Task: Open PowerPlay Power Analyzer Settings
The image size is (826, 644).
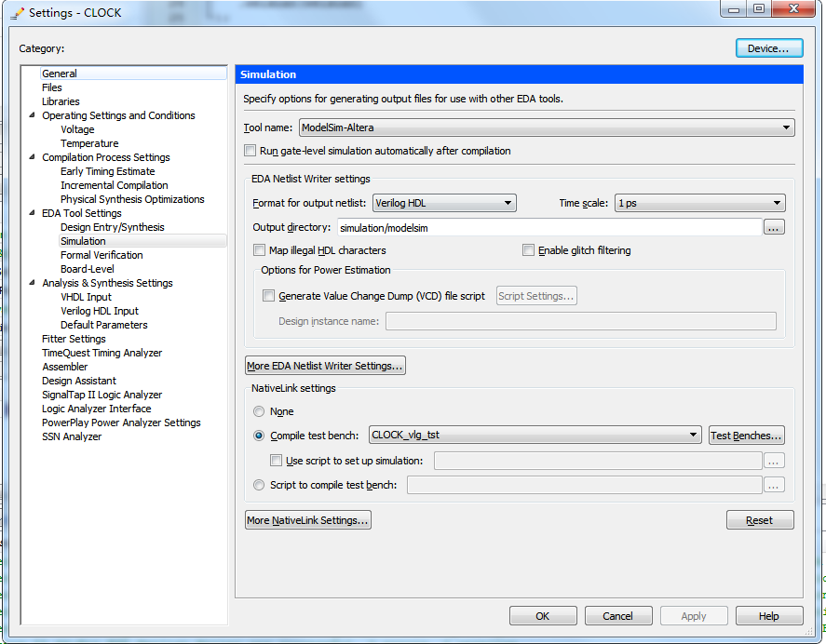Action: point(121,423)
